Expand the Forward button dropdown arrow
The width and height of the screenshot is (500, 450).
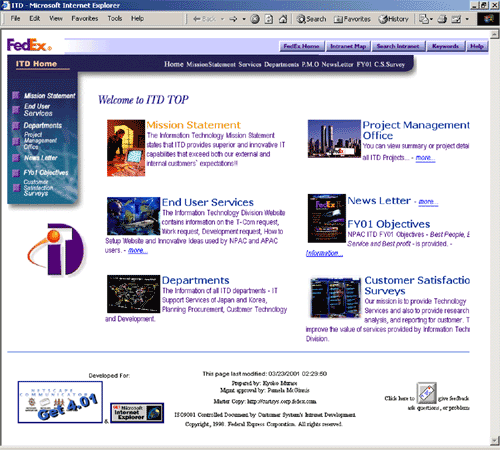coord(244,19)
